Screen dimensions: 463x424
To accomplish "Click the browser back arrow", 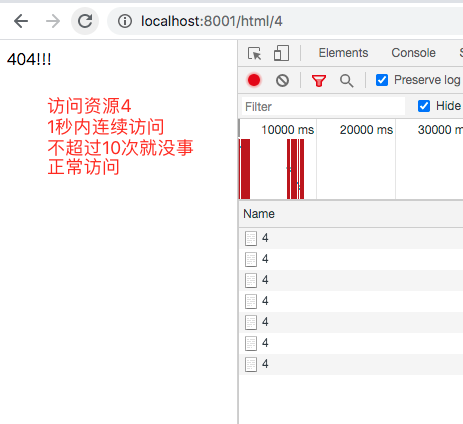I will click(x=21, y=21).
